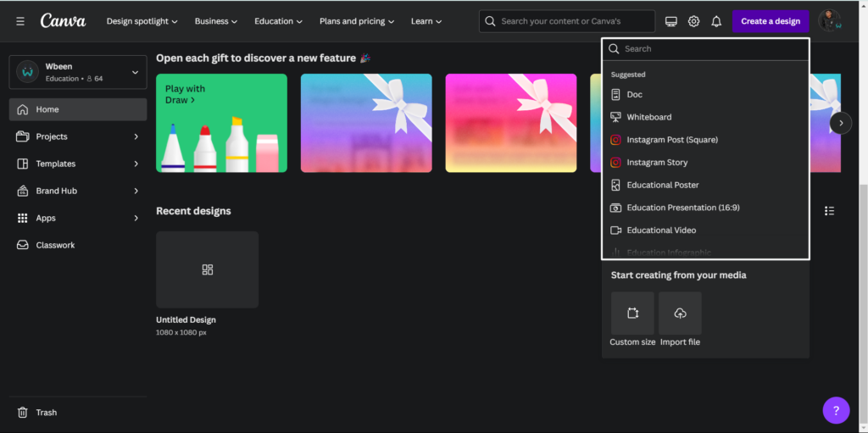Select Educational Video option

click(705, 230)
